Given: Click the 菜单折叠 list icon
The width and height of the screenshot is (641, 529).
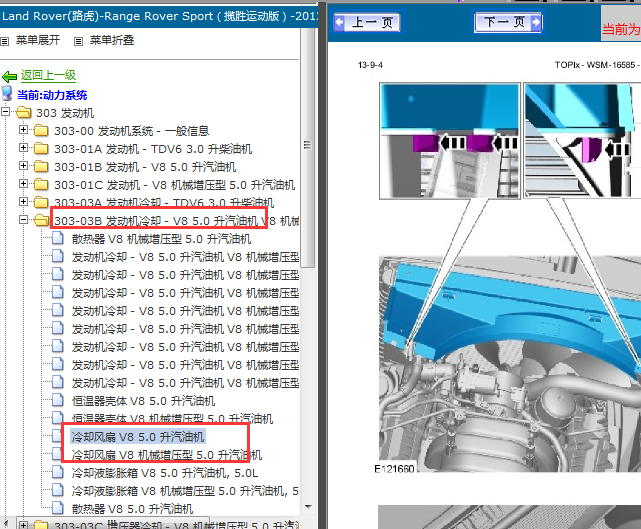Looking at the screenshot, I should pyautogui.click(x=78, y=41).
